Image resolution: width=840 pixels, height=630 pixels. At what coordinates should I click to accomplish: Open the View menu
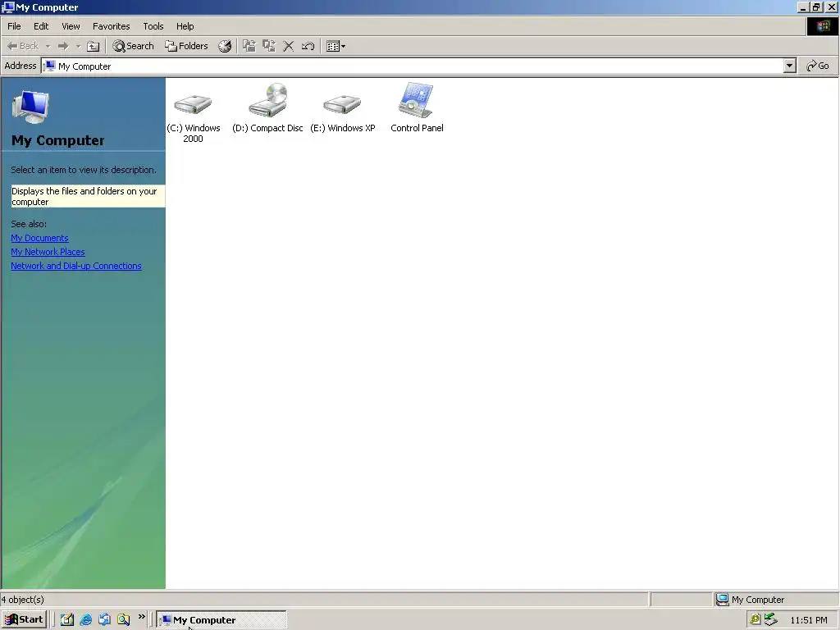pyautogui.click(x=71, y=26)
